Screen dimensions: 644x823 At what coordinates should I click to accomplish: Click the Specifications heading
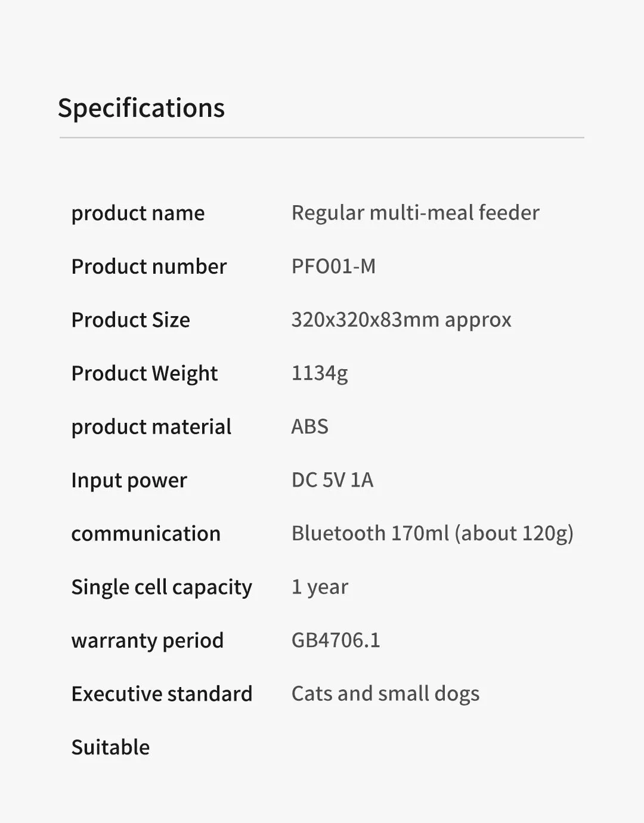pyautogui.click(x=141, y=109)
